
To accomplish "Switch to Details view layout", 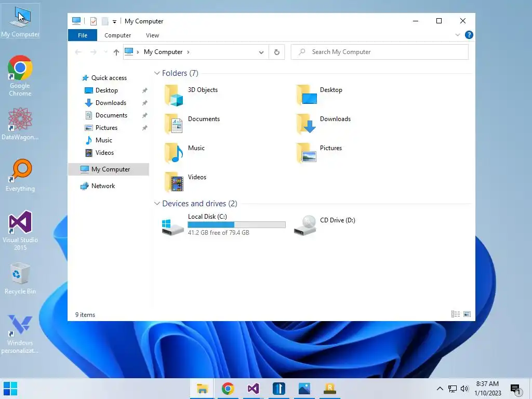I will tap(455, 314).
